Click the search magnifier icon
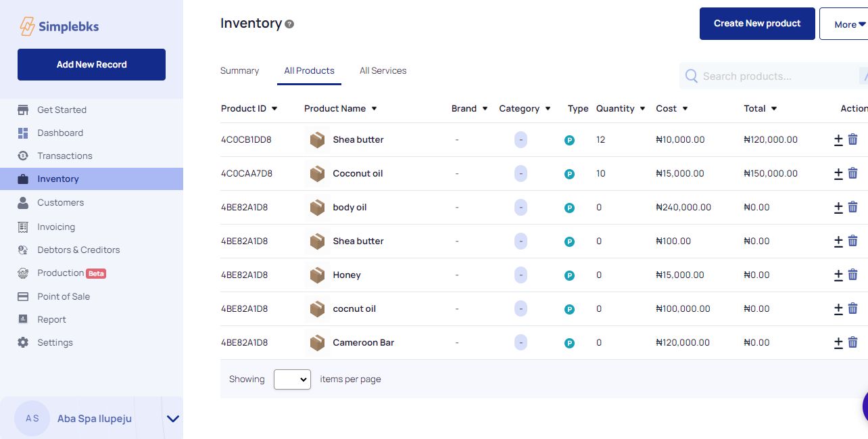The image size is (868, 439). pyautogui.click(x=691, y=76)
